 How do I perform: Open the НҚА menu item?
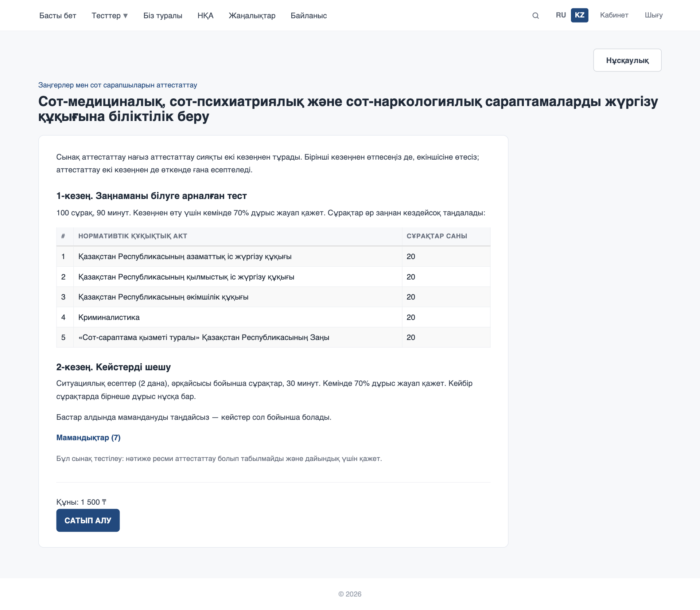(205, 16)
